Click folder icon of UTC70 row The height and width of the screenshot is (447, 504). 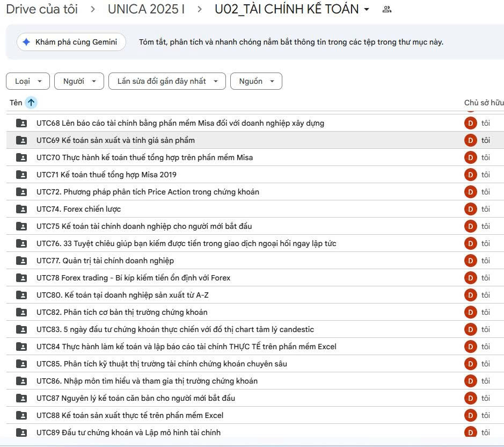(21, 157)
